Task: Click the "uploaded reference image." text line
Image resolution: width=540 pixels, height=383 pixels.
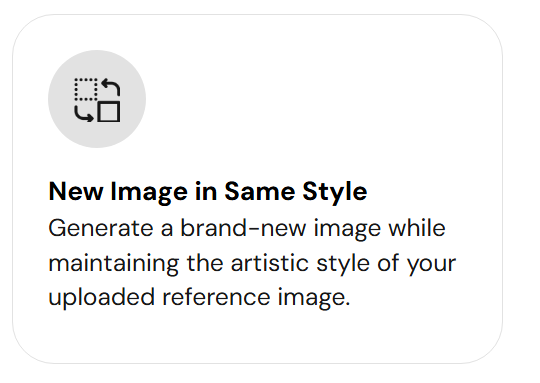Action: [199, 298]
